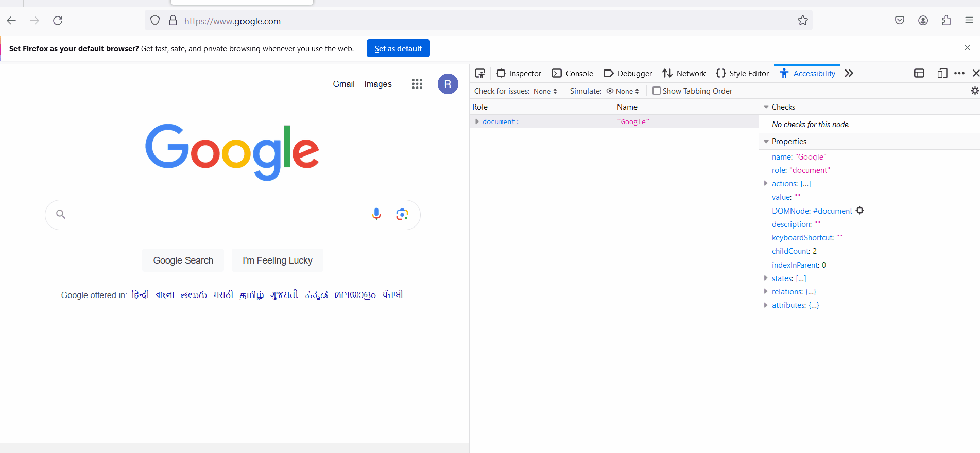
Task: Click the Name column header
Action: coord(686,107)
